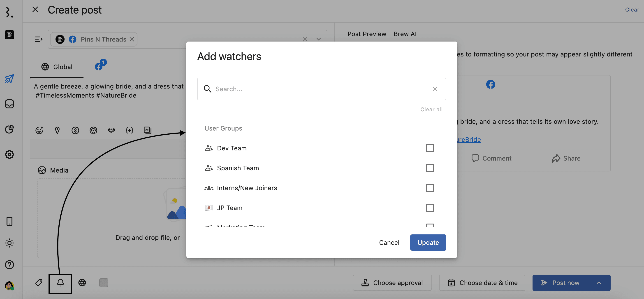Open the inbox icon in sidebar

click(9, 104)
